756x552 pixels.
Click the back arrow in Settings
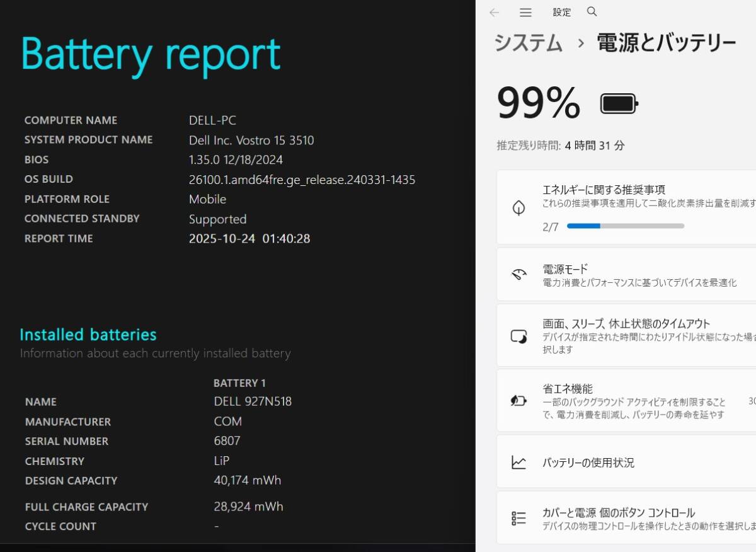(495, 12)
